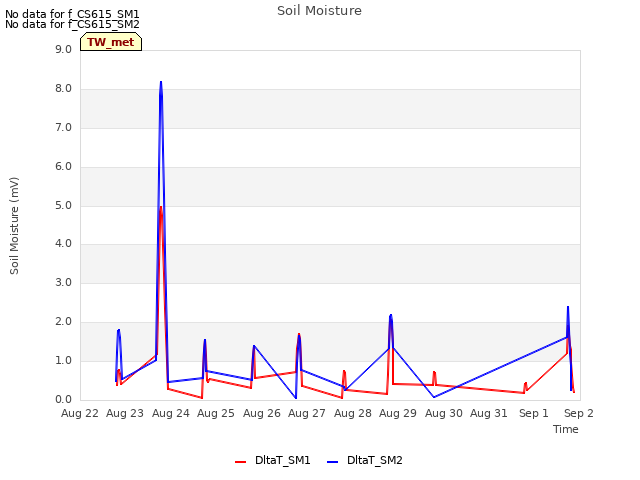This screenshot has height=480, width=640.
Task: Click the Sep 2 x-axis tick label
Action: (579, 413)
